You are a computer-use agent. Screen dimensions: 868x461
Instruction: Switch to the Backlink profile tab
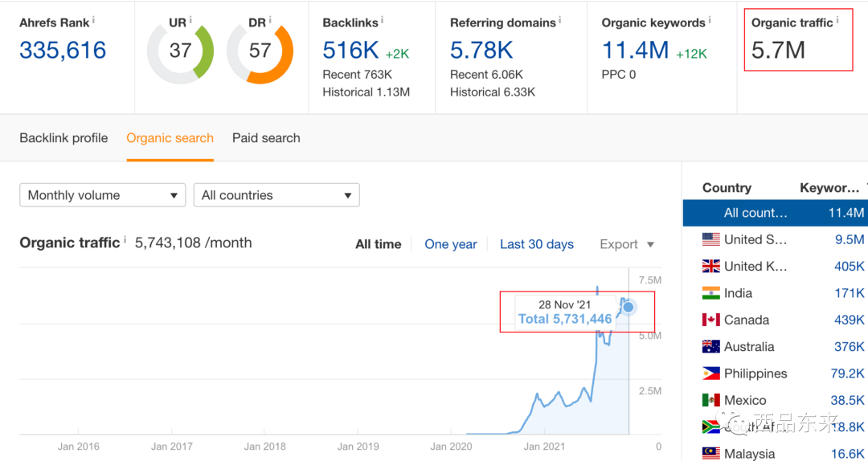[63, 138]
